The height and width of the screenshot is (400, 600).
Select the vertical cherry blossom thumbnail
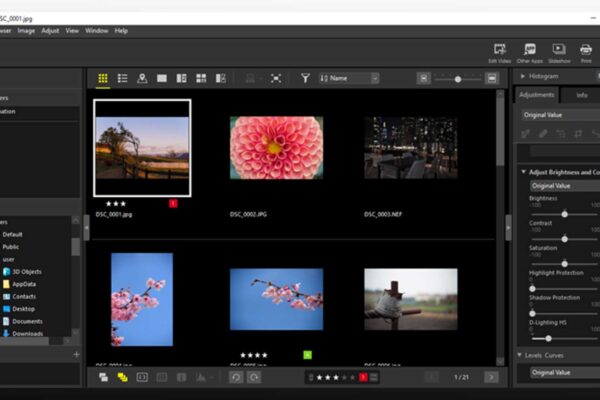coord(142,299)
